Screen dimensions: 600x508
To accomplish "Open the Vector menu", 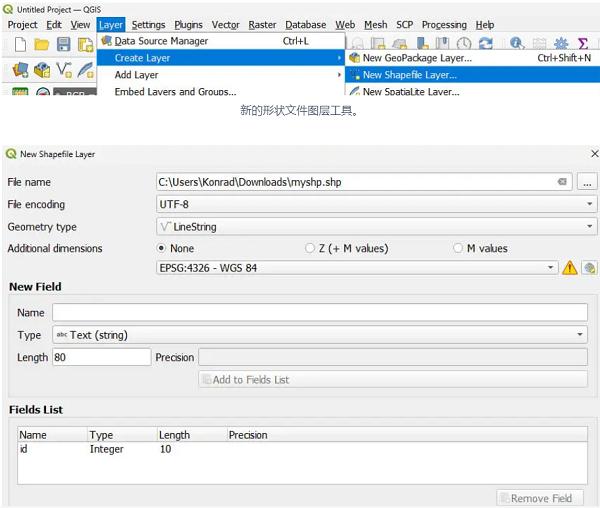I will pyautogui.click(x=225, y=25).
